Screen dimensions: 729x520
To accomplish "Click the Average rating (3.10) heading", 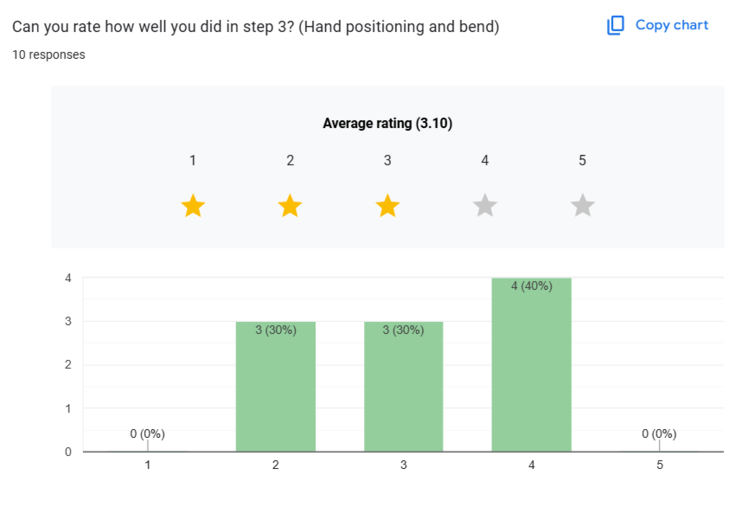I will click(x=388, y=123).
